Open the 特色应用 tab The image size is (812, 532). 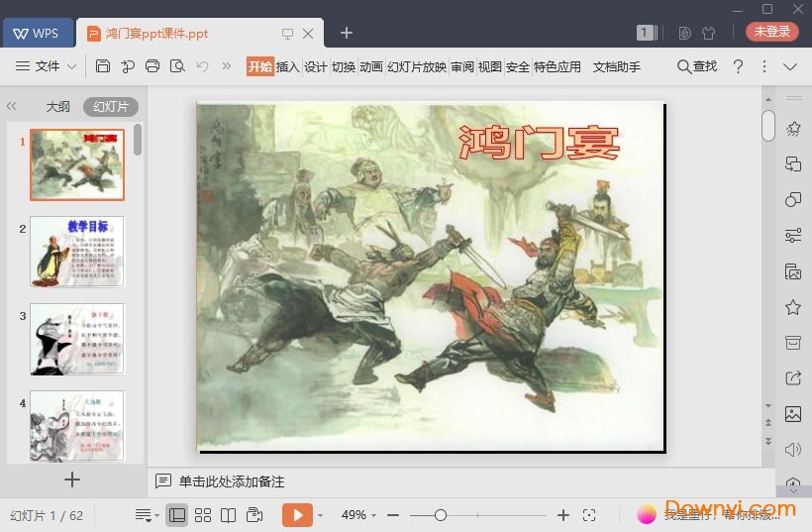click(558, 66)
